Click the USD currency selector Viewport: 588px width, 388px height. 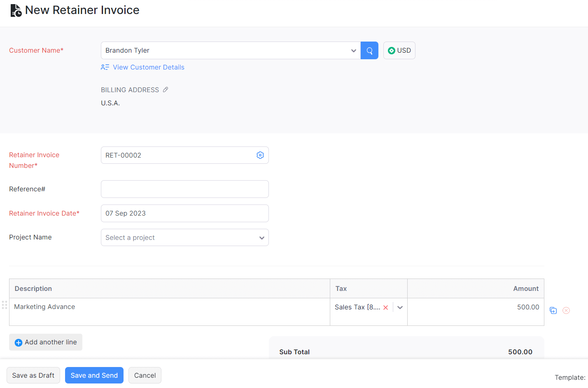pyautogui.click(x=399, y=50)
